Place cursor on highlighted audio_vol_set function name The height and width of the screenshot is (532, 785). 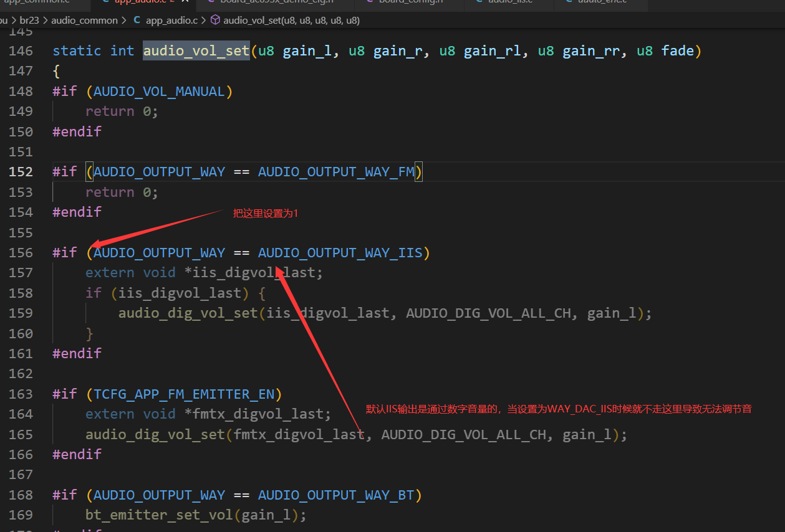(196, 50)
